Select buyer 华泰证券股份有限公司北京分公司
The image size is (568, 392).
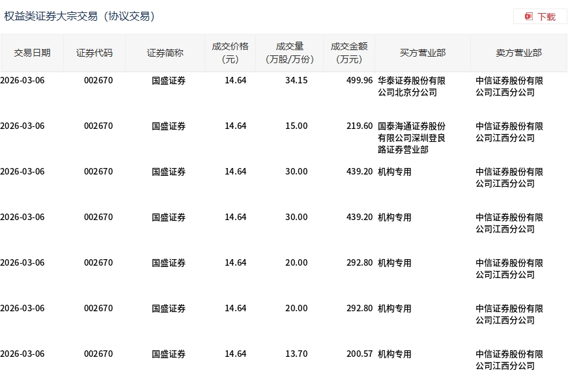coord(412,87)
